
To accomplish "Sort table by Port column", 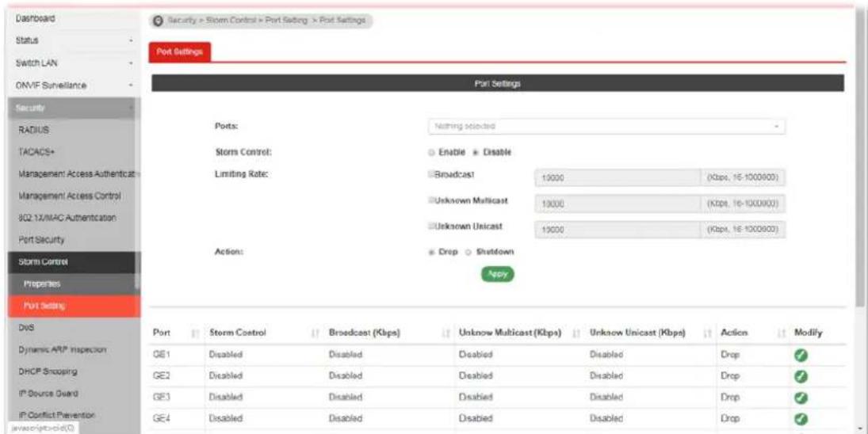I will pos(194,333).
